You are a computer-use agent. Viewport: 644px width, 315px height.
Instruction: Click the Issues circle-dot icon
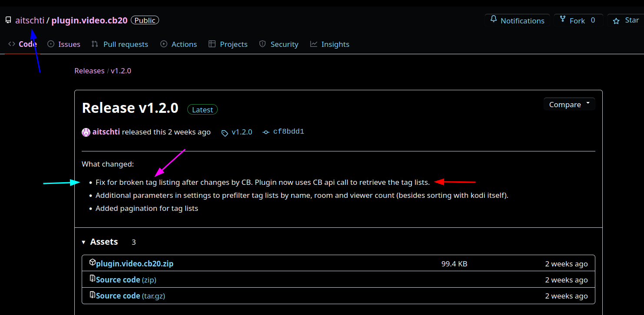coord(51,44)
